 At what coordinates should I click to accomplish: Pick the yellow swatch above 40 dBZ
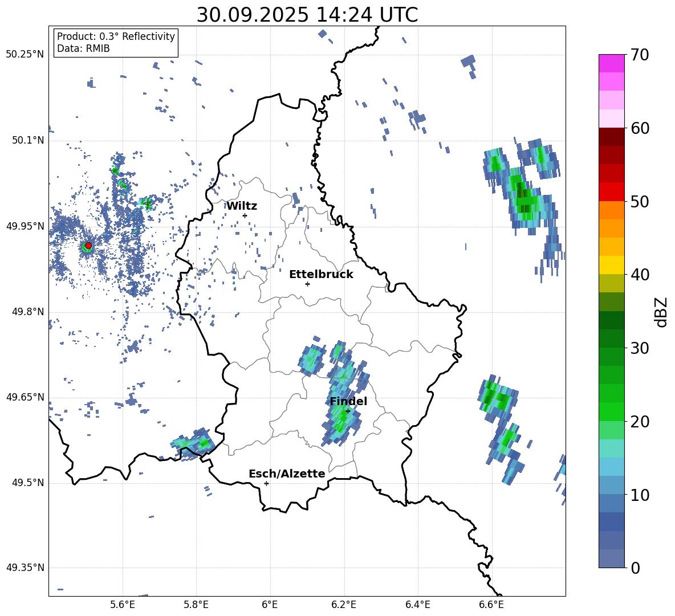coord(611,265)
